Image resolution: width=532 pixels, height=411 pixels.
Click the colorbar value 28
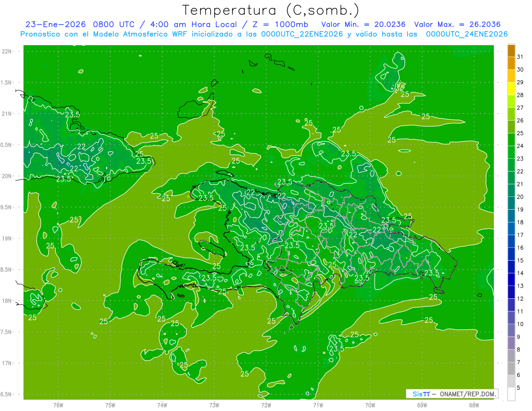click(520, 95)
